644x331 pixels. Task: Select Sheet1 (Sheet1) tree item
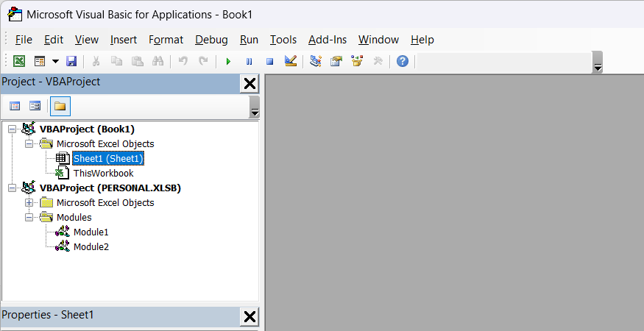coord(108,159)
